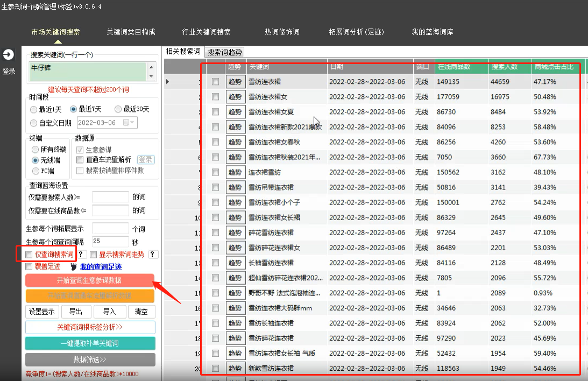Click the keyword box scroll-down arrow
588x381 pixels.
(x=151, y=76)
